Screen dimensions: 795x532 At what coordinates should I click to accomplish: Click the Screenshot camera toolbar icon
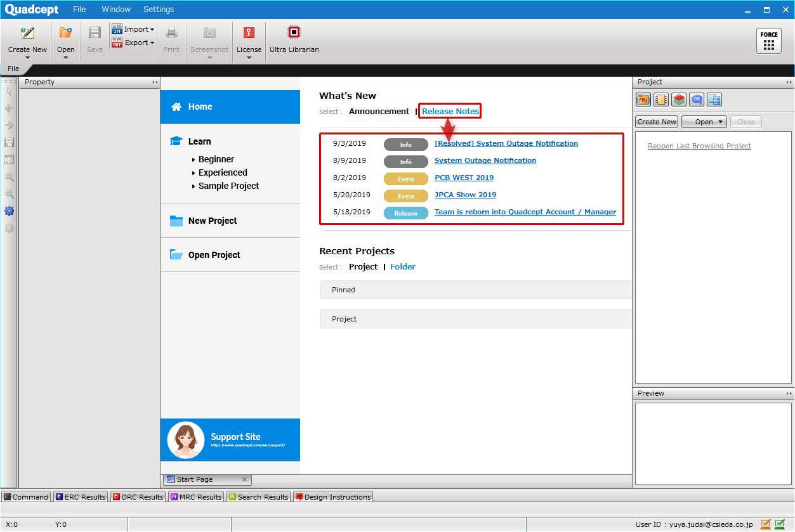point(209,33)
